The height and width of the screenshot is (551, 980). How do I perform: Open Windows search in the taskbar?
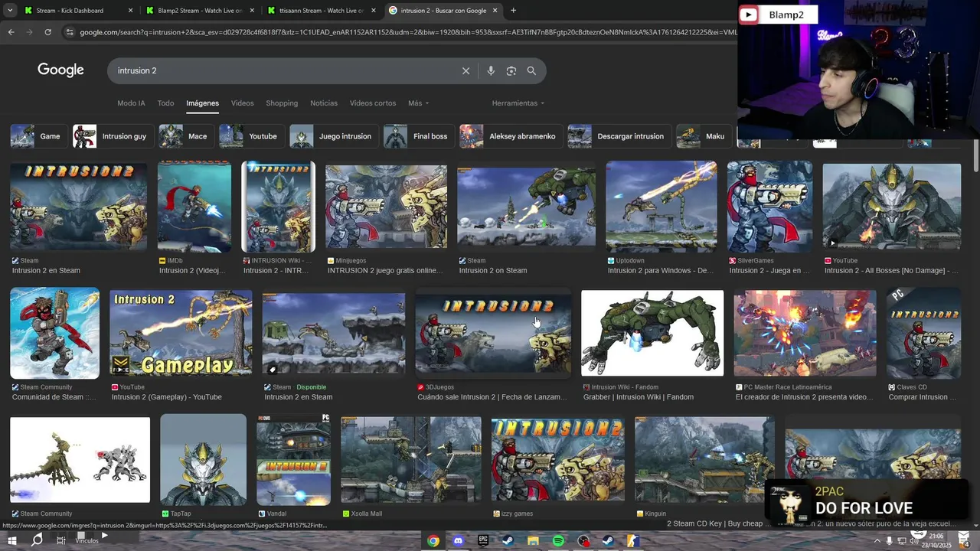click(37, 540)
